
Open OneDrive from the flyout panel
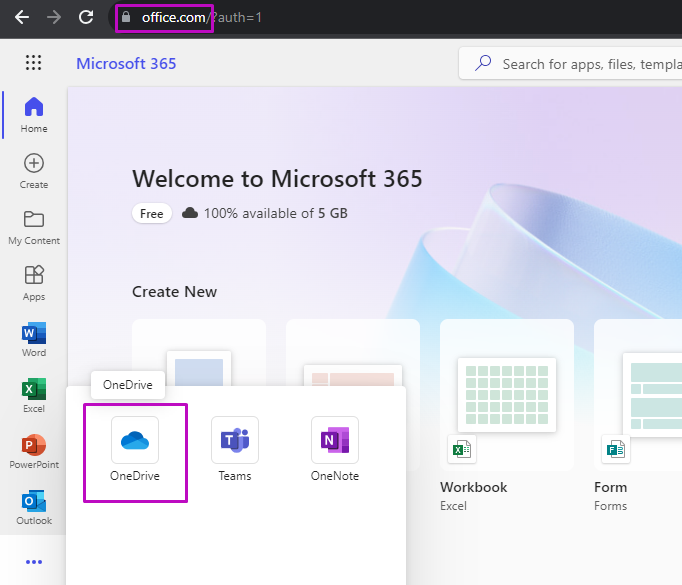tap(135, 449)
